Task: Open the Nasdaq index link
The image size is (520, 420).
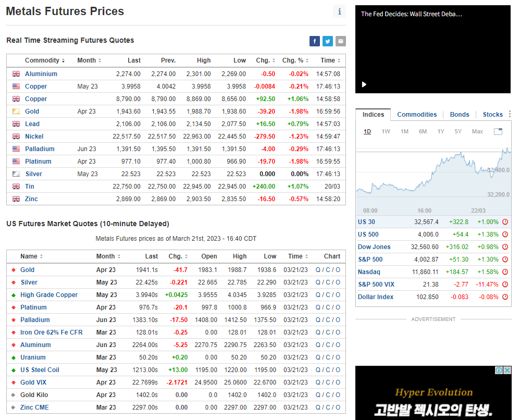Action: pos(369,272)
